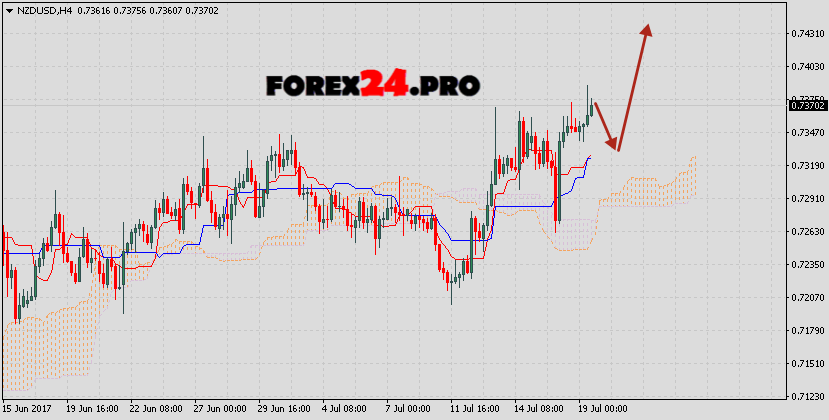Click the 29 Jun 16:00 time label
This screenshot has height=420, width=829.
(x=285, y=409)
